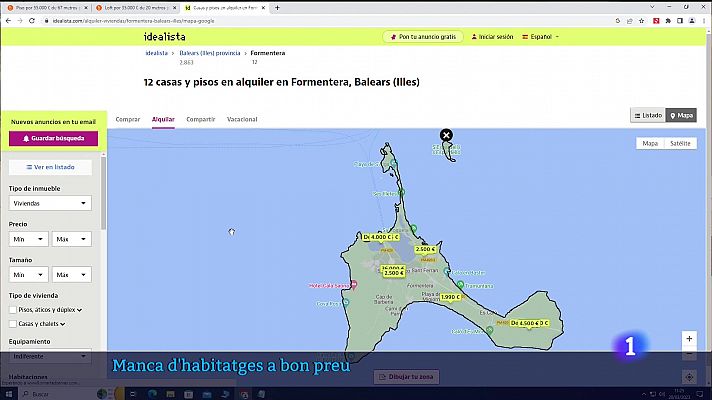
Task: Open a new browser tab
Action: pos(277,8)
